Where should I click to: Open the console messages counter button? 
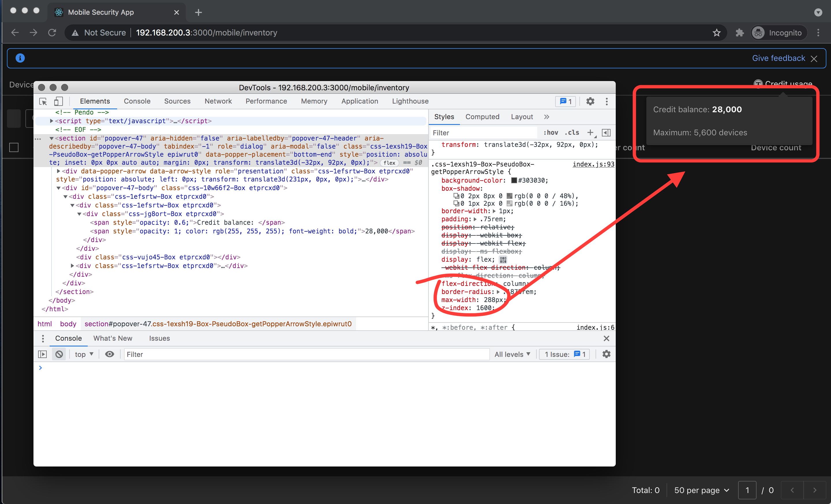point(565,101)
